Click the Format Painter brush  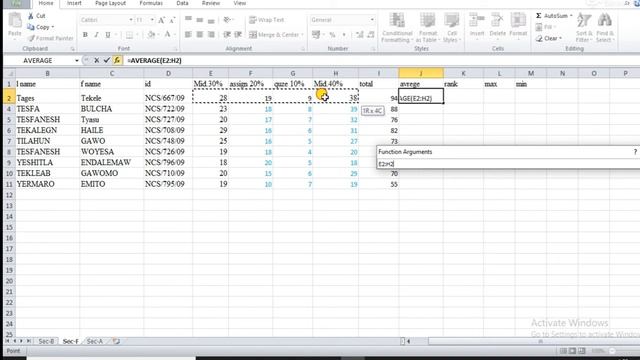pyautogui.click(x=31, y=38)
